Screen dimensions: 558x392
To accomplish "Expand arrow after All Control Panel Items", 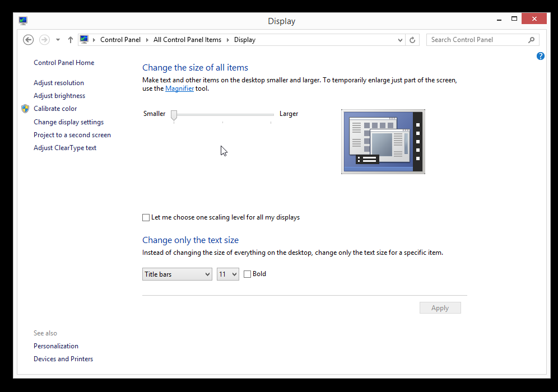I will (x=228, y=40).
